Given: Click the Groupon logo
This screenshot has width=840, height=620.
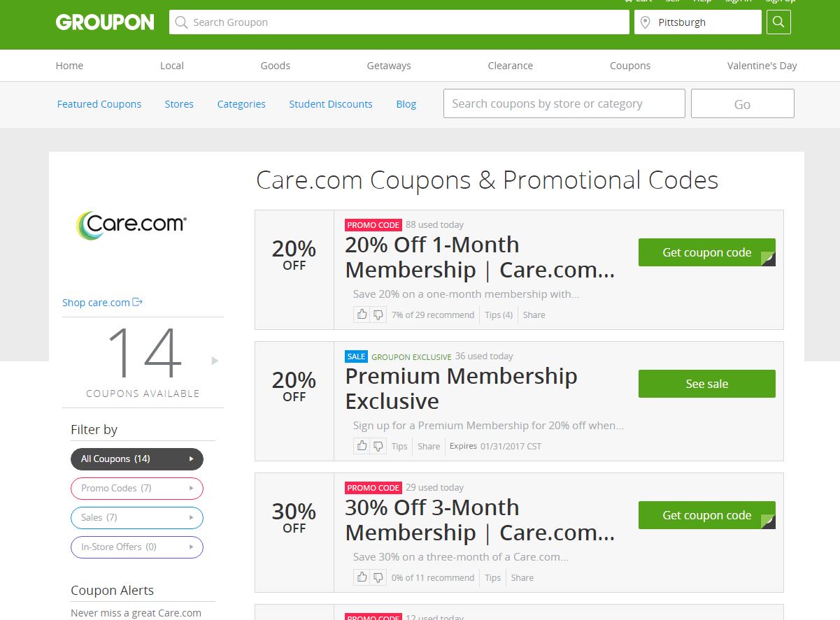Looking at the screenshot, I should point(104,22).
